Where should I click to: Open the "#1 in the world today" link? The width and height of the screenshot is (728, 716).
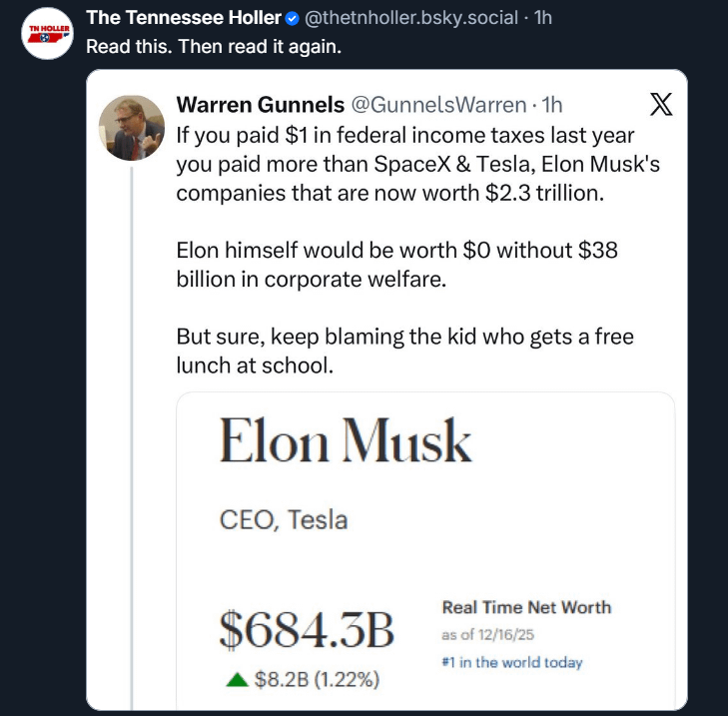(511, 662)
